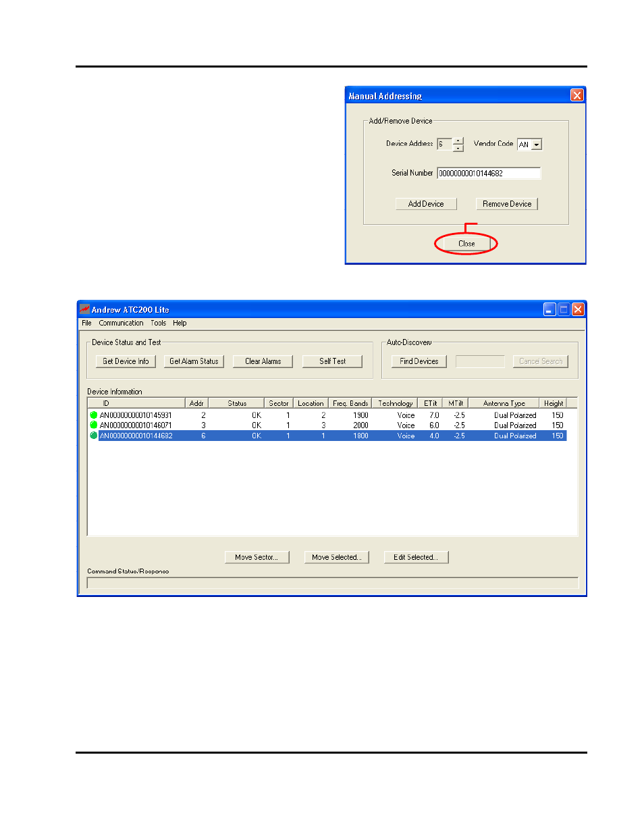Select device row AN0000000010145931
644x834 pixels.
point(327,415)
